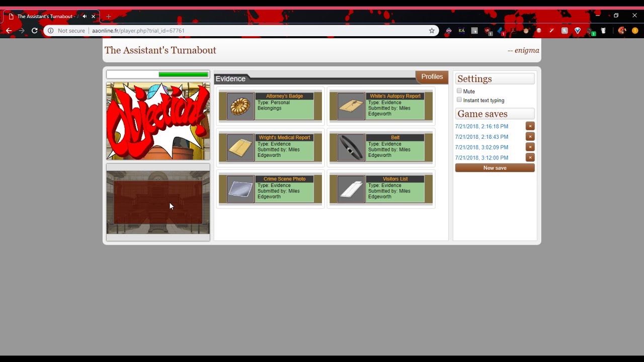Select Wright's Medical Report envelope icon

240,147
